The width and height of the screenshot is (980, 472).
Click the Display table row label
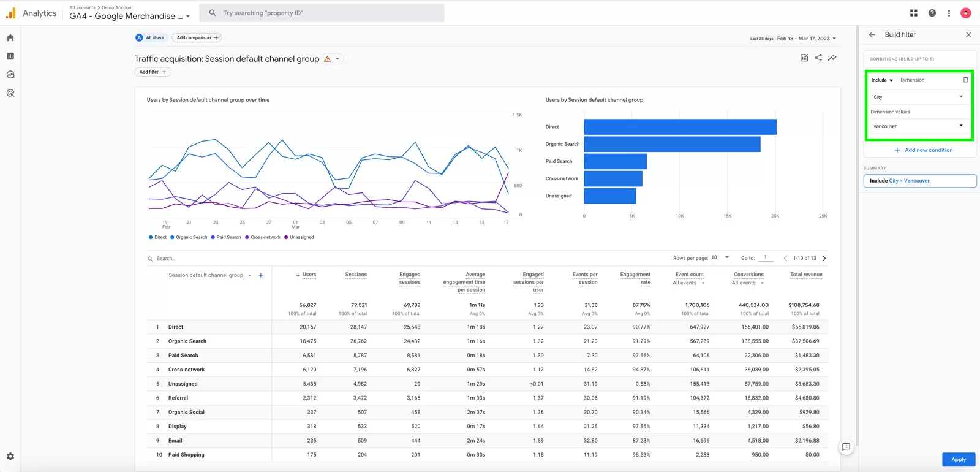(178, 427)
